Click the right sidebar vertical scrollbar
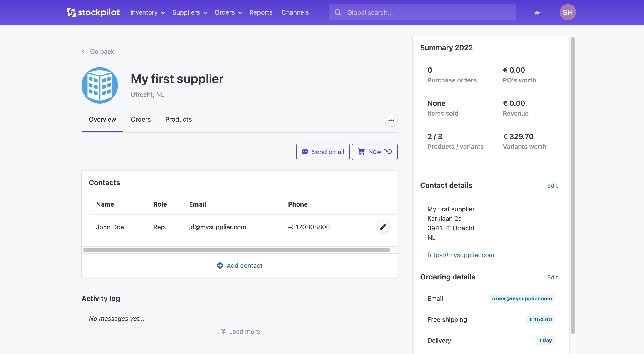 (x=572, y=185)
